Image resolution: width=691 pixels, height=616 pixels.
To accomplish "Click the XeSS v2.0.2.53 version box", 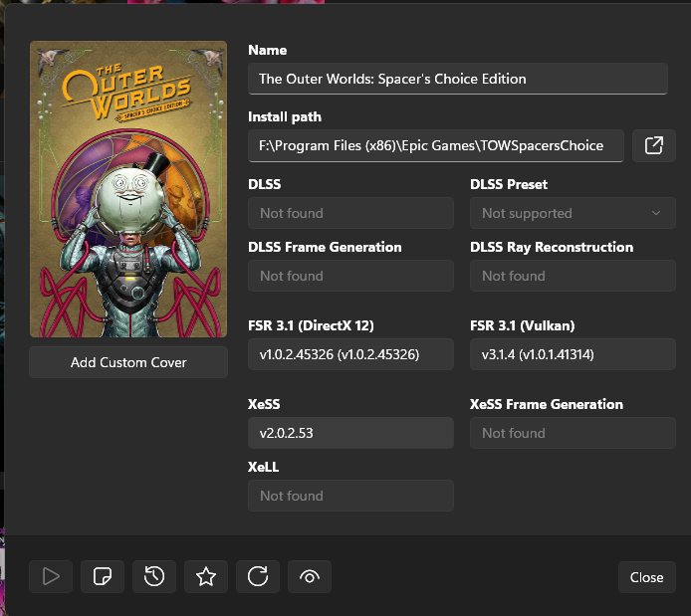I will (x=350, y=433).
